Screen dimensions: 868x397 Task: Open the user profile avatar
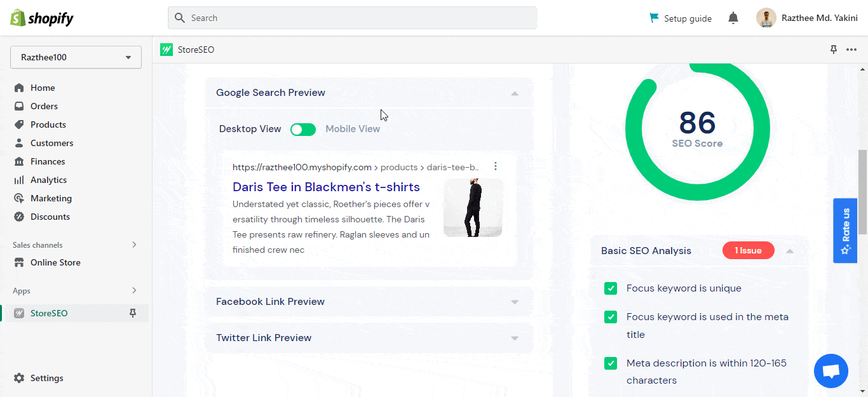pyautogui.click(x=766, y=18)
